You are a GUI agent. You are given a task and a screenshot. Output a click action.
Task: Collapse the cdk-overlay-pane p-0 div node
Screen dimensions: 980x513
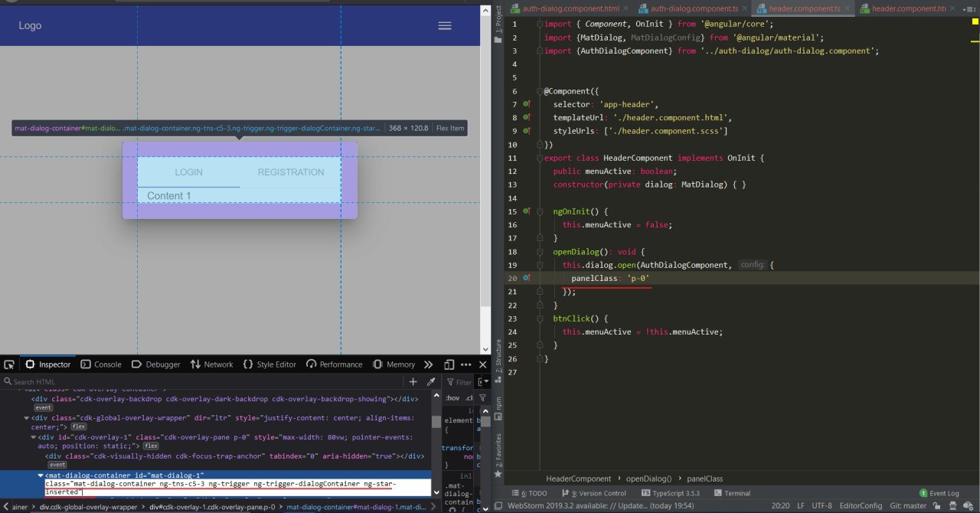tap(34, 437)
